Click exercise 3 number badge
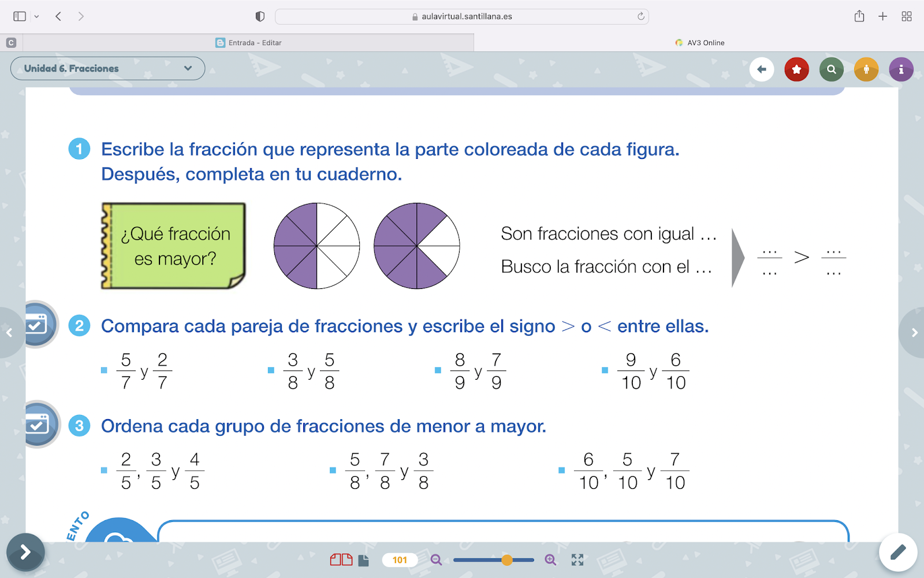The width and height of the screenshot is (924, 578). click(80, 426)
